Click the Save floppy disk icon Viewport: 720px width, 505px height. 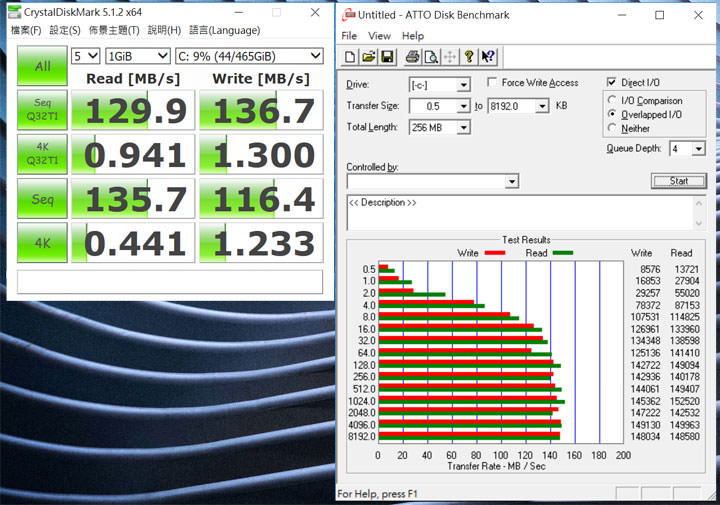(386, 56)
